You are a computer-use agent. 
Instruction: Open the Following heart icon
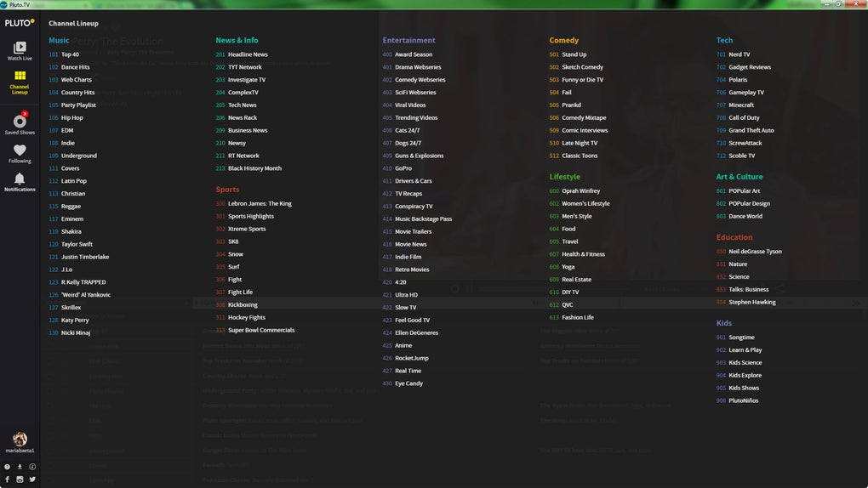tap(20, 150)
